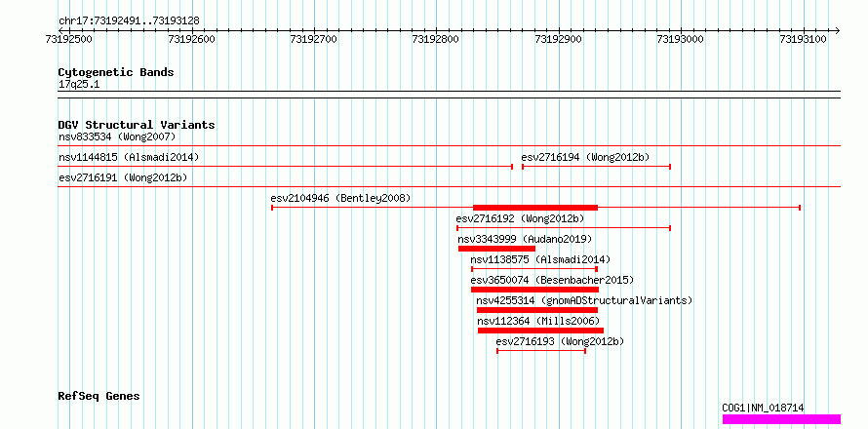Click the esv2716191 full-width red line

(450, 187)
